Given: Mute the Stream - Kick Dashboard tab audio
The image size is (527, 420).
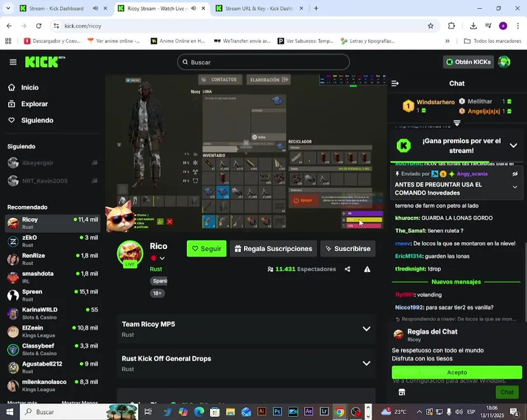Looking at the screenshot, I should [96, 8].
